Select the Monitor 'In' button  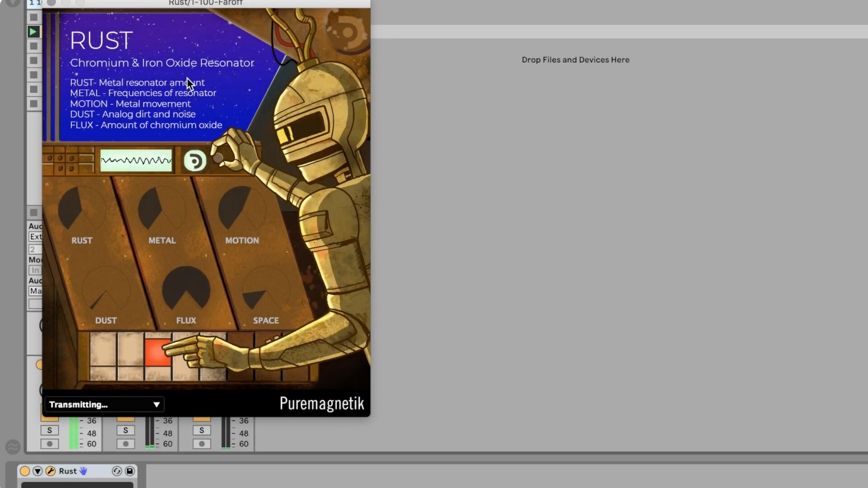pyautogui.click(x=35, y=270)
